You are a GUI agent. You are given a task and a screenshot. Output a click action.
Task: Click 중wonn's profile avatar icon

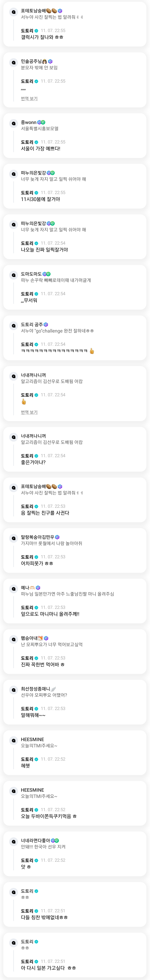pyautogui.click(x=14, y=123)
